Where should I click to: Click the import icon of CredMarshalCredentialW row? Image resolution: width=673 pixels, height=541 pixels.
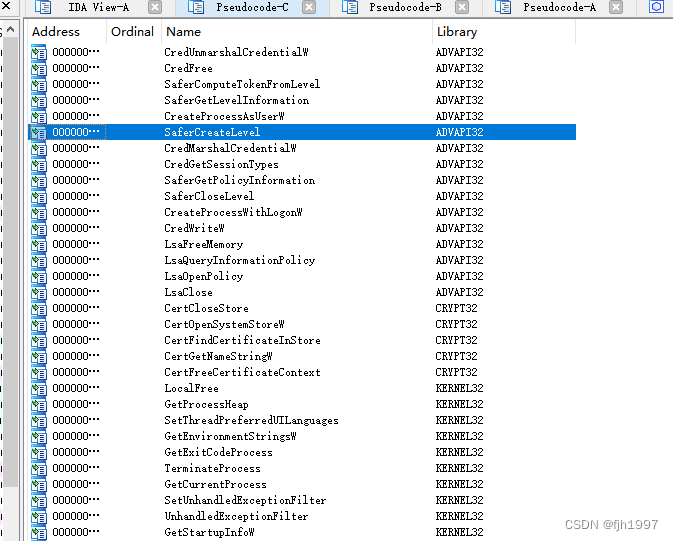coord(39,149)
